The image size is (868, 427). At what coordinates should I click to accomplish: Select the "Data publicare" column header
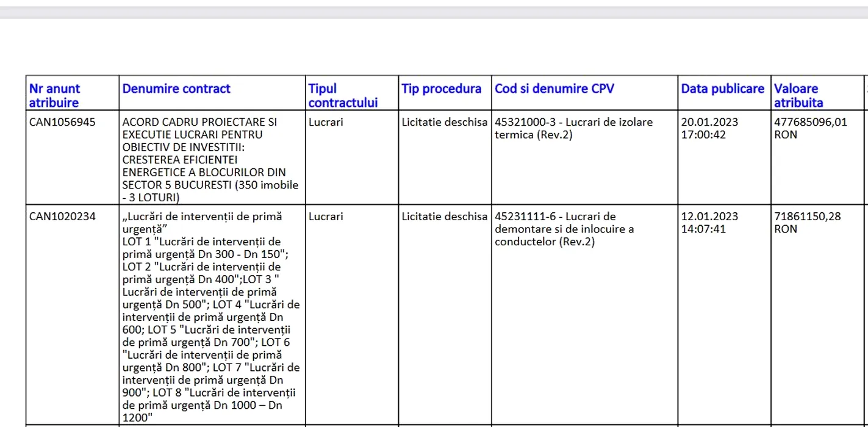[x=722, y=89]
